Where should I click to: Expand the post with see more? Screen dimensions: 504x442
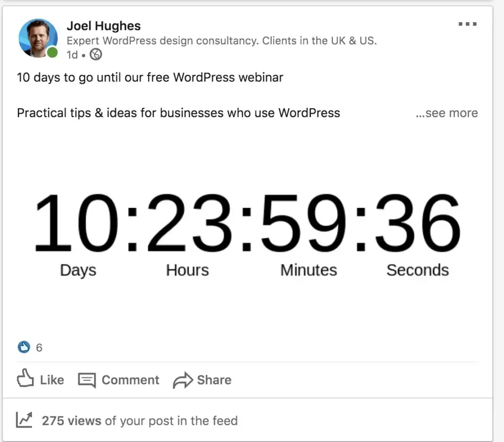(x=446, y=113)
